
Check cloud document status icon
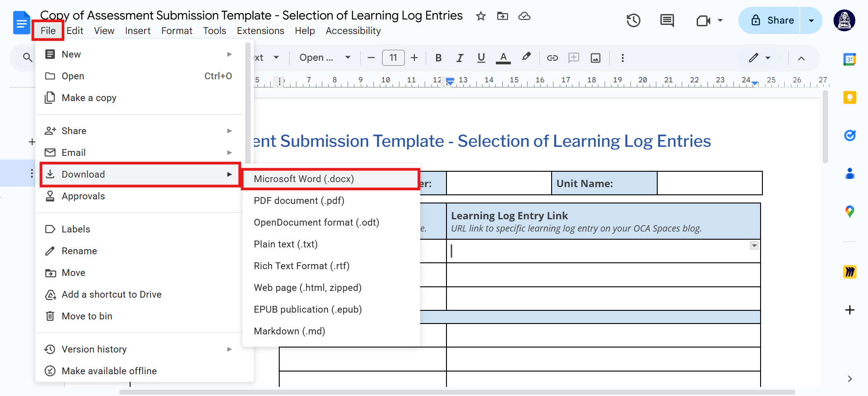[524, 16]
